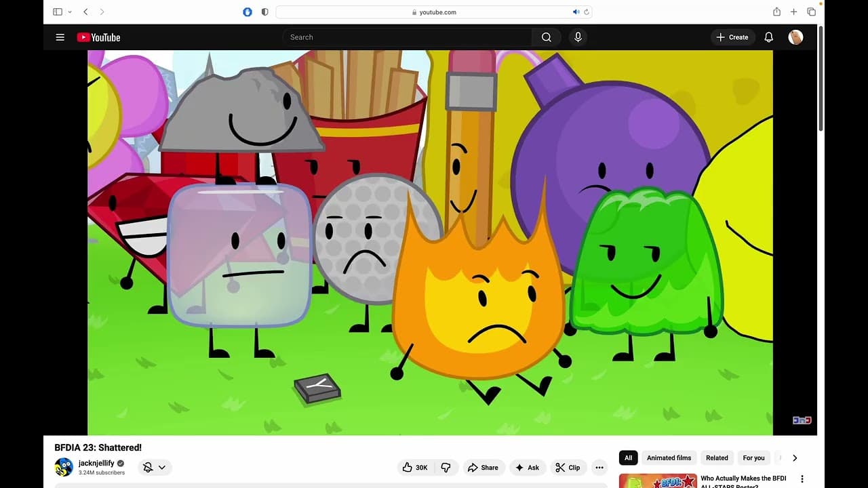Open the subscription notification bell dropdown
Screen dimensions: 868x488
[x=155, y=467]
